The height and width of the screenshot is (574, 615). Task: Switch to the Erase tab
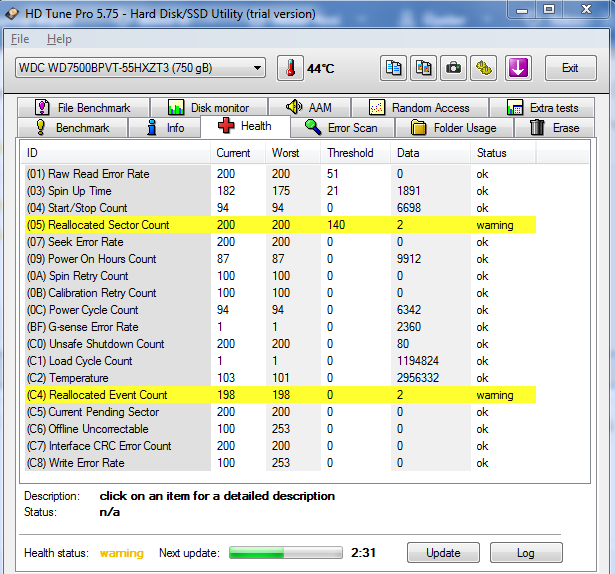(554, 128)
